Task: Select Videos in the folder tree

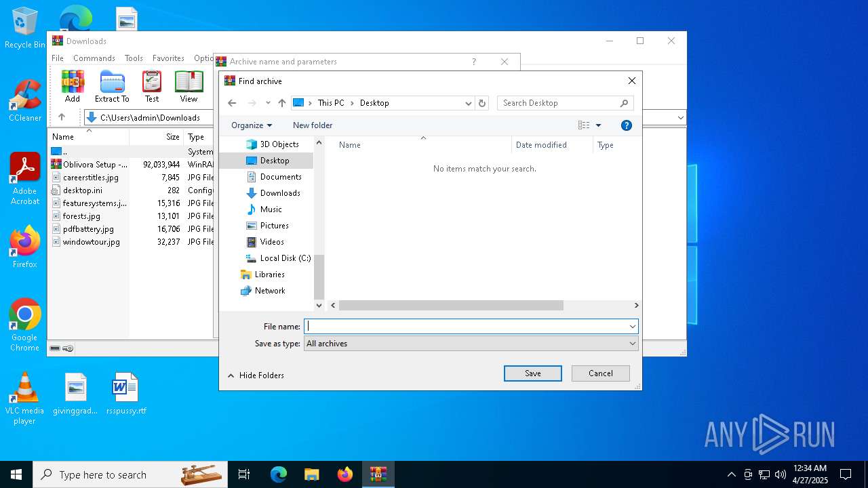Action: click(265, 242)
